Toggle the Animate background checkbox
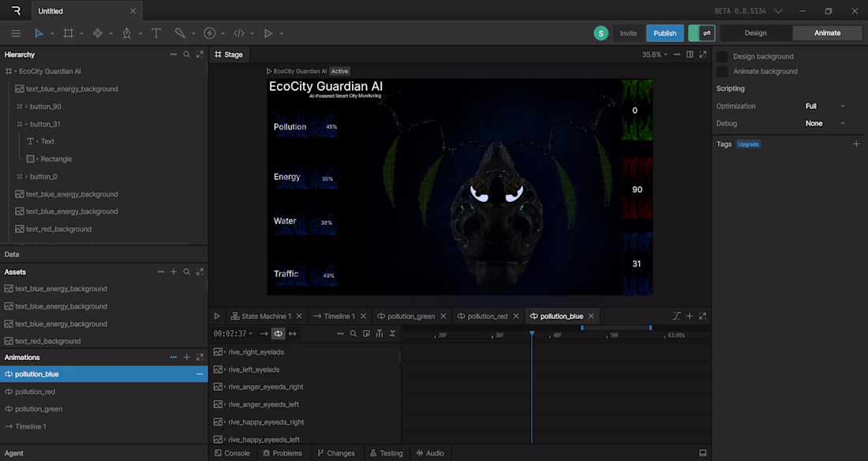This screenshot has height=461, width=868. point(722,72)
